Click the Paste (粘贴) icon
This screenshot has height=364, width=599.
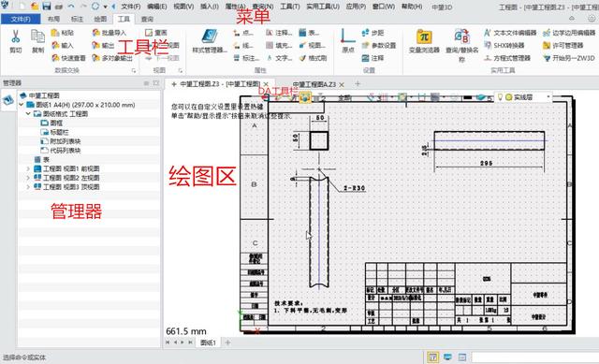pyautogui.click(x=63, y=33)
